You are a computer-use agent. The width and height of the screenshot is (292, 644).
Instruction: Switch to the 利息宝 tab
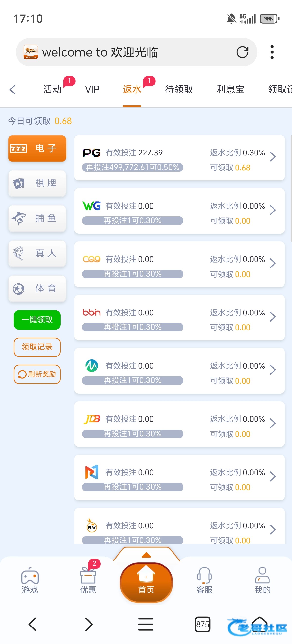(x=230, y=90)
